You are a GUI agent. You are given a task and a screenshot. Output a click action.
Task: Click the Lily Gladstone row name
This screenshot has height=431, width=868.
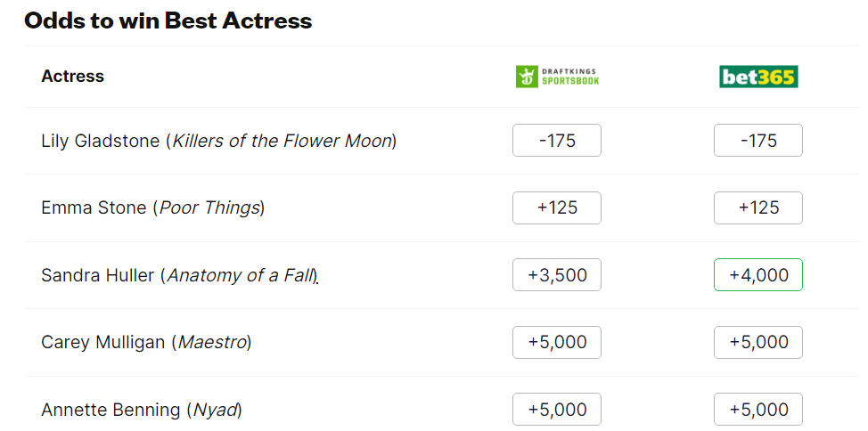click(x=101, y=141)
